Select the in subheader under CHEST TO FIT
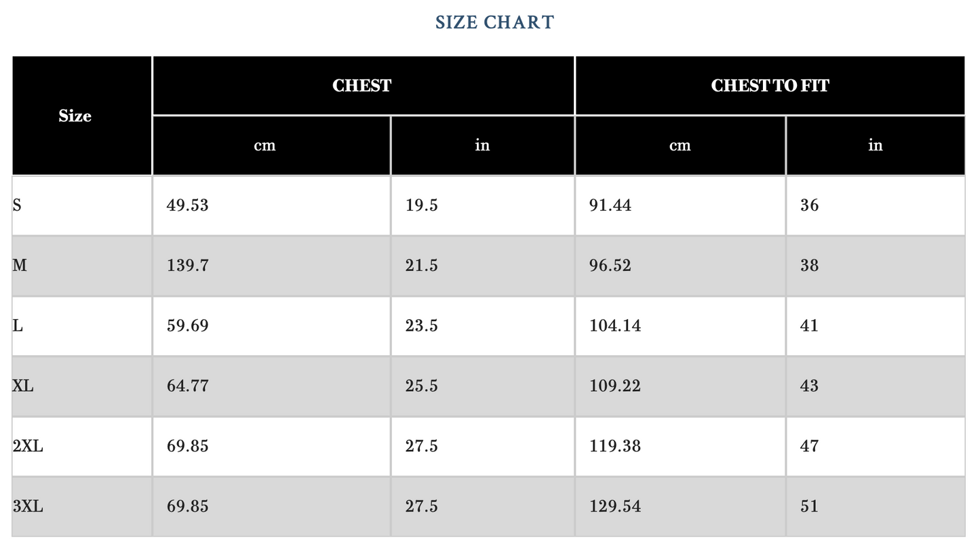980x555 pixels. click(875, 146)
